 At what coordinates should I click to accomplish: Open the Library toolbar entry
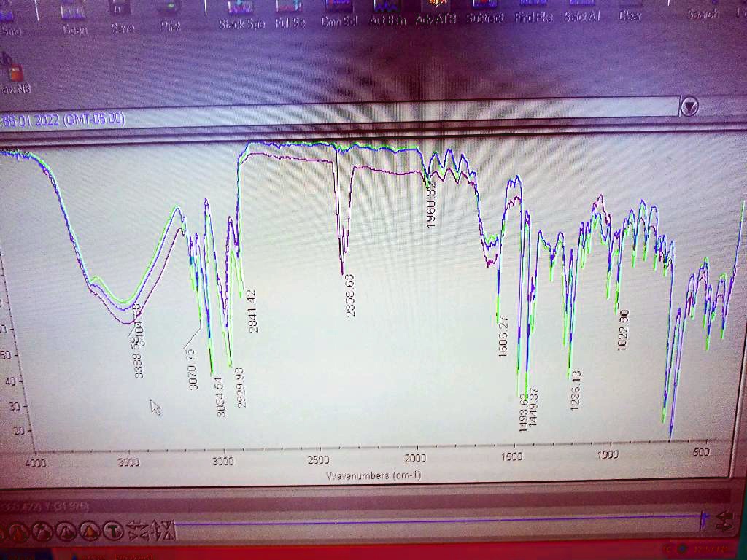click(x=741, y=11)
